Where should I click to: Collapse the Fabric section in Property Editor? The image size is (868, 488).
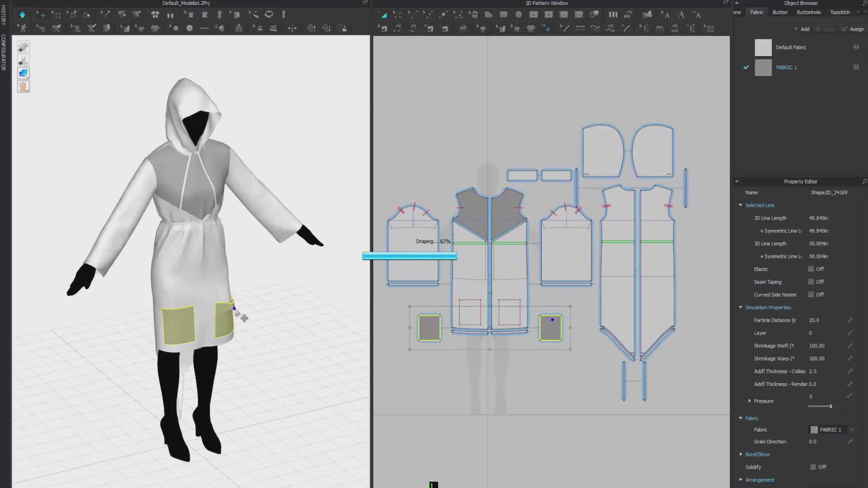[x=741, y=418]
